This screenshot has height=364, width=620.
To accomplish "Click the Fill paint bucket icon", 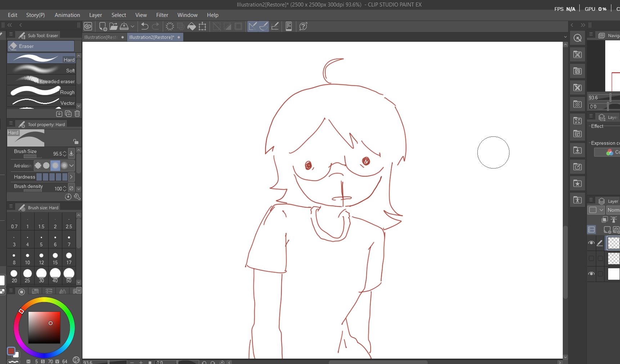I will point(192,26).
